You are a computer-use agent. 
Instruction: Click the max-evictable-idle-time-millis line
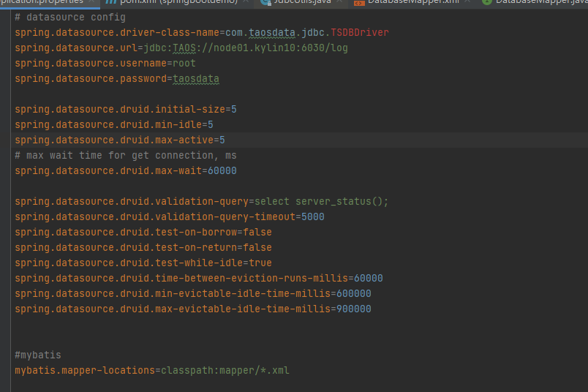pyautogui.click(x=193, y=309)
